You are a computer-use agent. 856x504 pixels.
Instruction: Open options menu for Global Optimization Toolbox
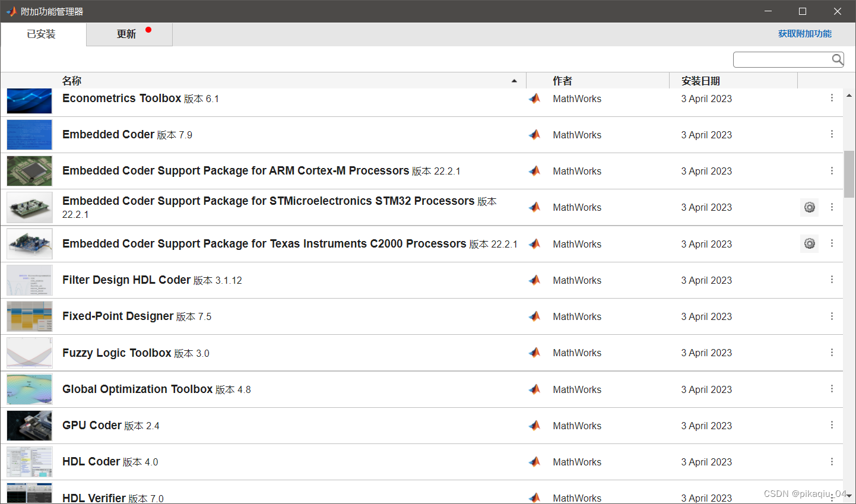pos(832,389)
